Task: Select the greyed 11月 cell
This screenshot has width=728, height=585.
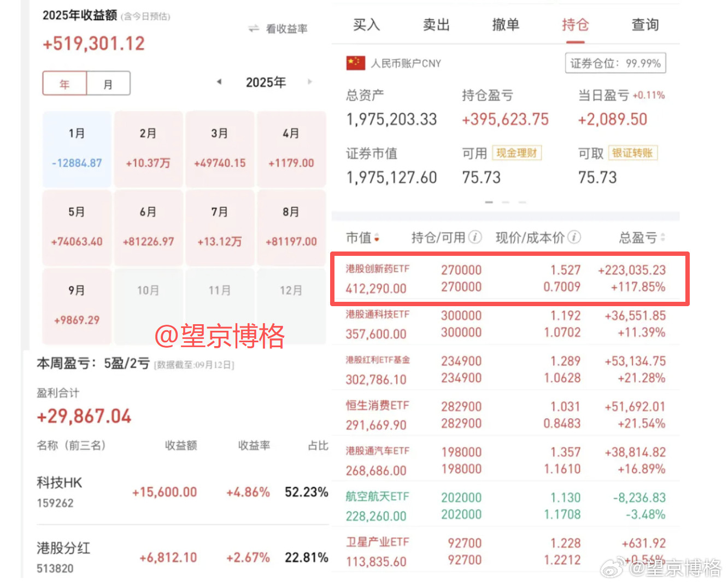Action: pyautogui.click(x=220, y=306)
